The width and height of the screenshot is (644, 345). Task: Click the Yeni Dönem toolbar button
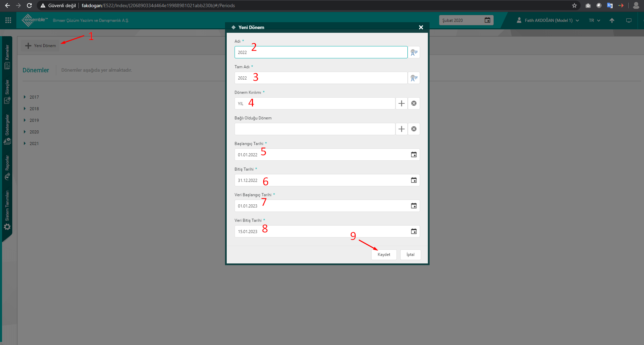tap(40, 46)
